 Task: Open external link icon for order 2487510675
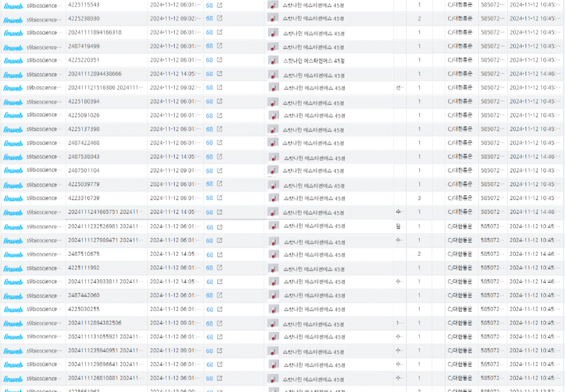(220, 255)
